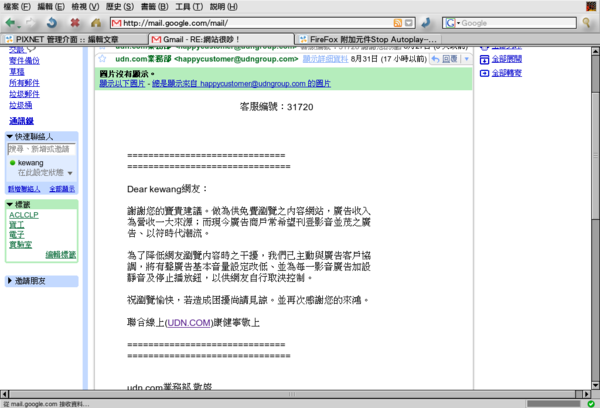Open the Google search engine selector
The height and width of the screenshot is (408, 600).
pyautogui.click(x=452, y=23)
